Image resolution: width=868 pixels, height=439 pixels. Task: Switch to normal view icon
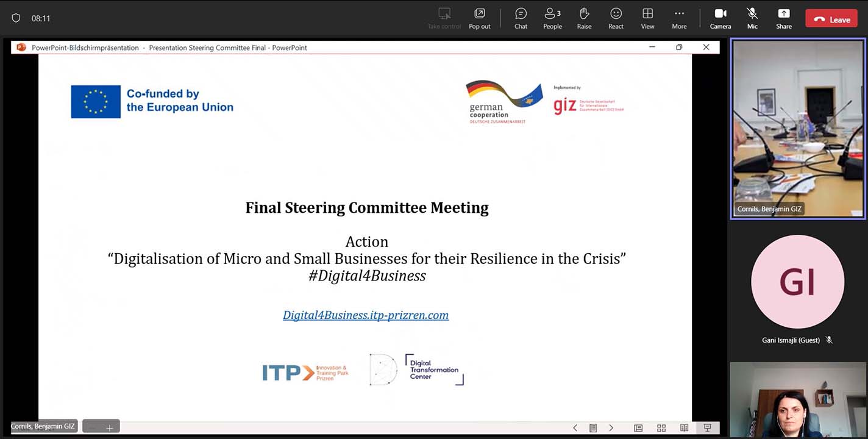pyautogui.click(x=638, y=428)
